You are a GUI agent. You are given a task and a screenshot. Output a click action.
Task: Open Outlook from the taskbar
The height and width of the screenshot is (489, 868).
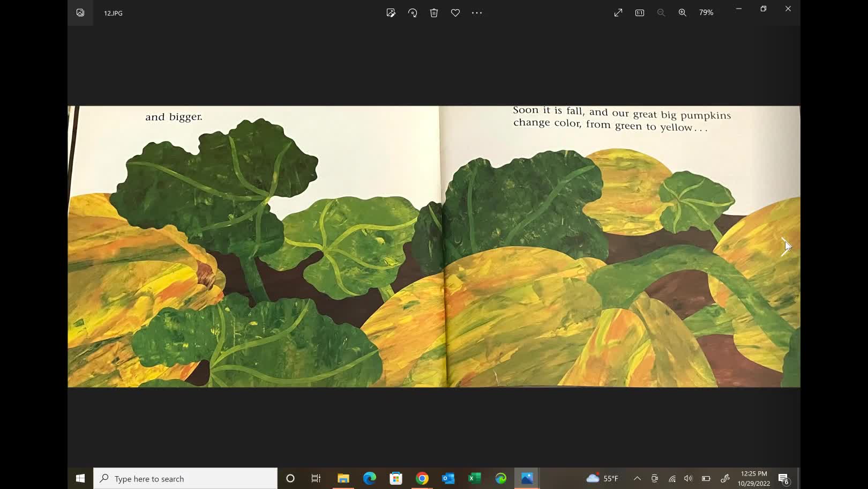[x=448, y=478]
